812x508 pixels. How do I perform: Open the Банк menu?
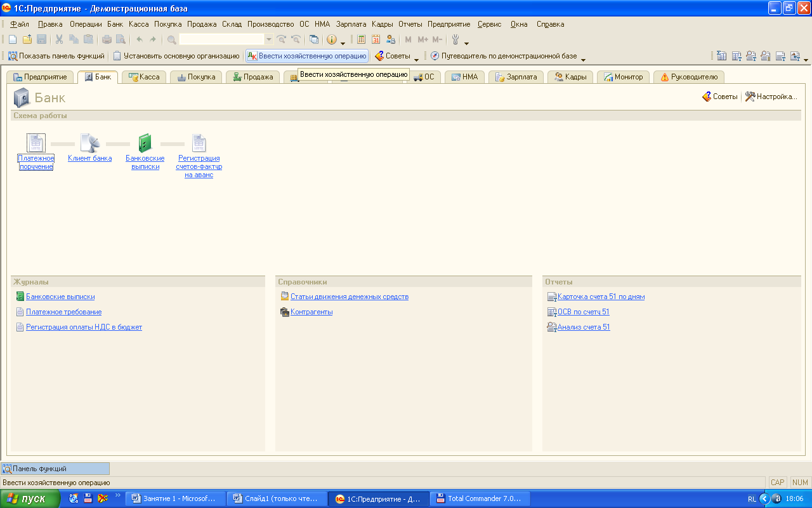115,24
